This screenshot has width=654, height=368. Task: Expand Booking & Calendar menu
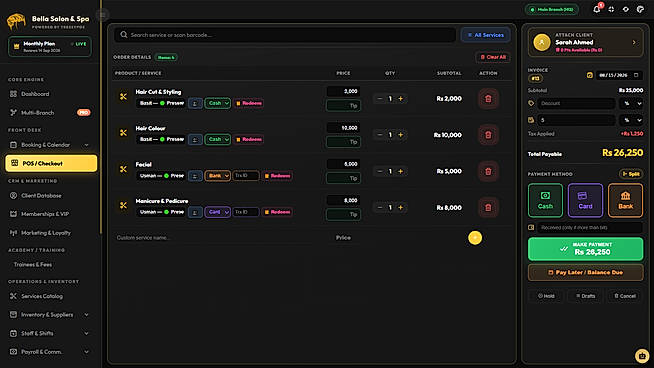coord(86,145)
